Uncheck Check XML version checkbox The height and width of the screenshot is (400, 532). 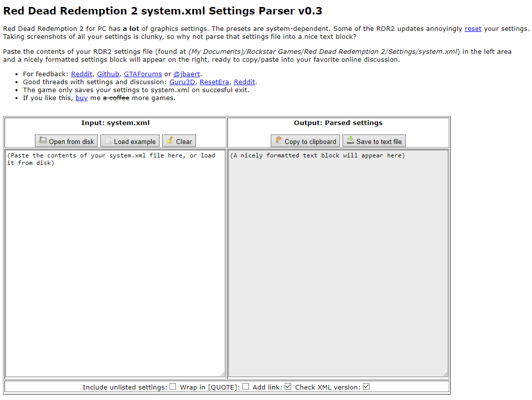point(366,387)
